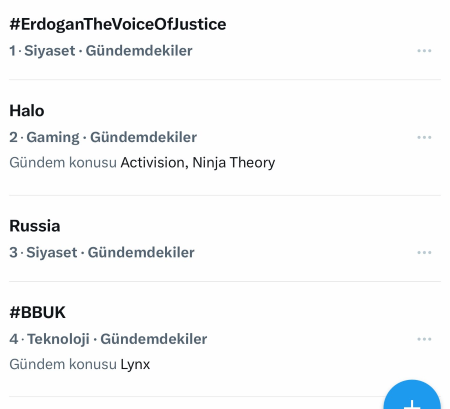This screenshot has width=450, height=409.
Task: Open the Russia trending topic
Action: [x=35, y=226]
